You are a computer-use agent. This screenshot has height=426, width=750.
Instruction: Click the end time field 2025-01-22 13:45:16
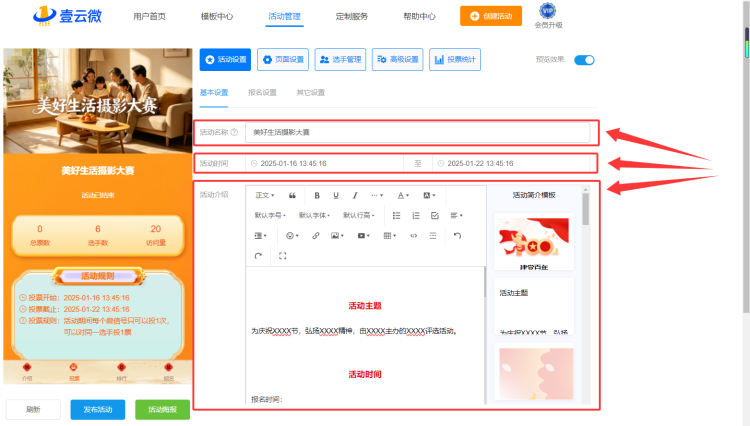(x=511, y=164)
